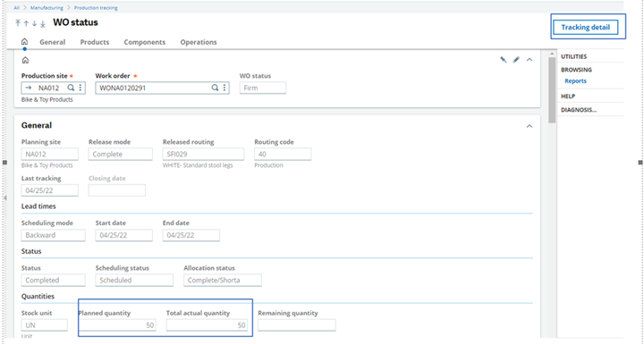Collapse the header panel chevron
644x344 pixels.
[x=530, y=60]
